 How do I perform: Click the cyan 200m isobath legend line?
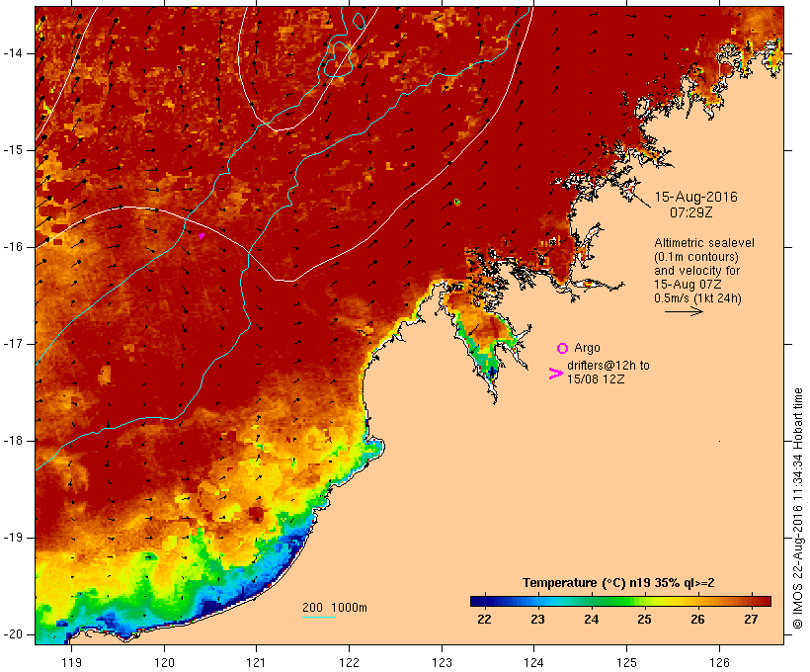tap(319, 618)
